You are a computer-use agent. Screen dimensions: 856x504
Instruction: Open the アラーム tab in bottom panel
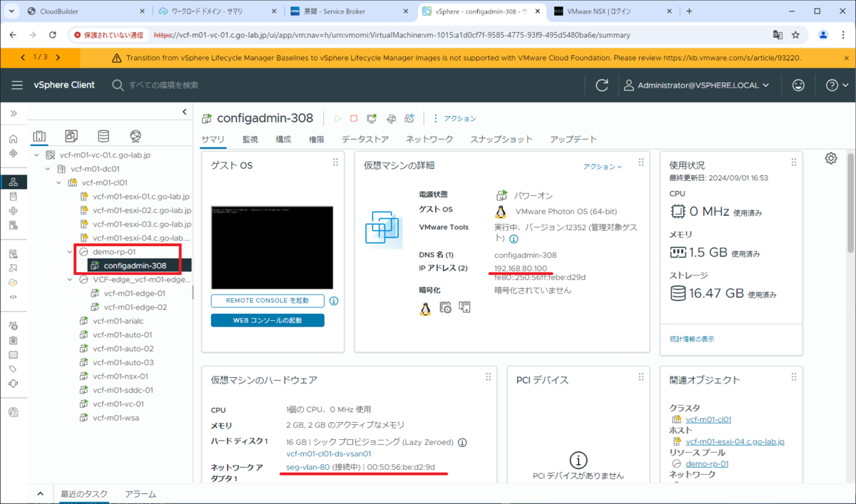pyautogui.click(x=141, y=493)
